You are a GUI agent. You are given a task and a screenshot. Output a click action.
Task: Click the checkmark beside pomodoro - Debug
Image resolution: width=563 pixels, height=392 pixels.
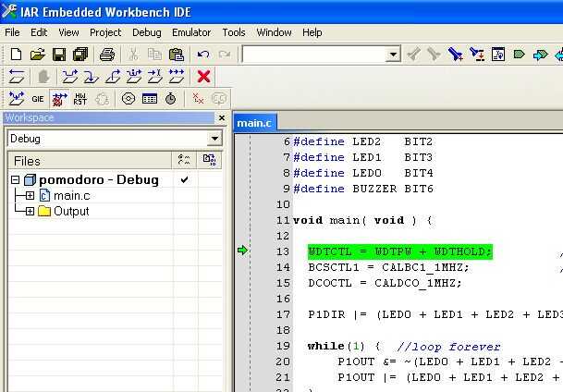pyautogui.click(x=184, y=180)
